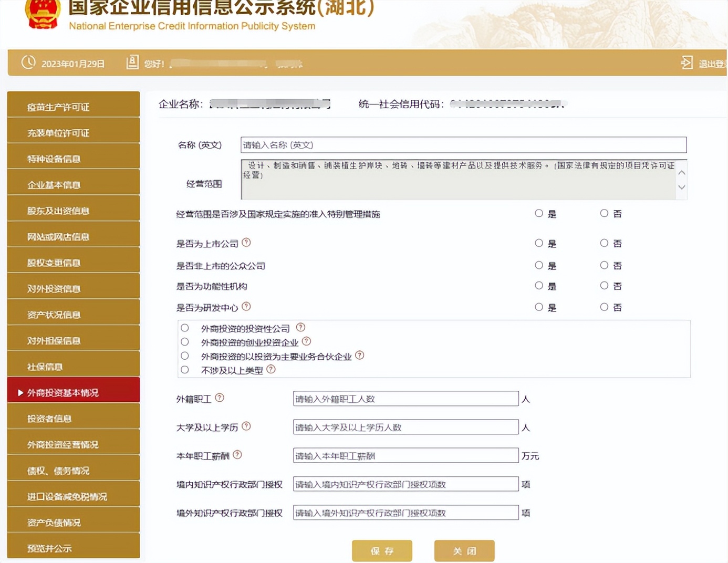Click the 关闭 close button
728x563 pixels.
(464, 550)
